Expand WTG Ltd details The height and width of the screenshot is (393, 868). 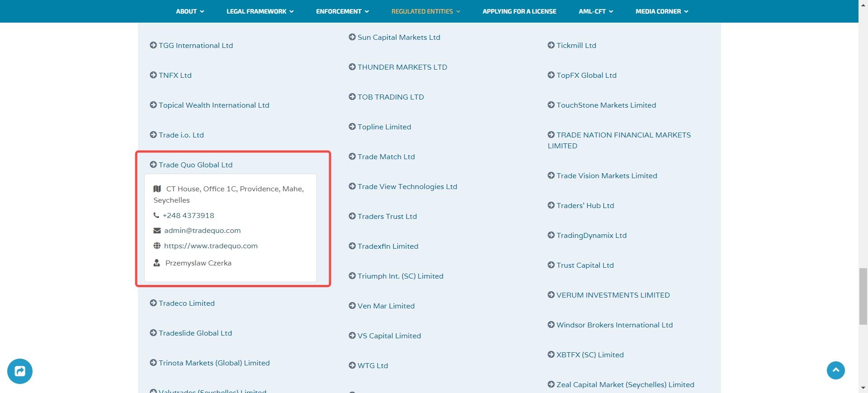pyautogui.click(x=368, y=365)
